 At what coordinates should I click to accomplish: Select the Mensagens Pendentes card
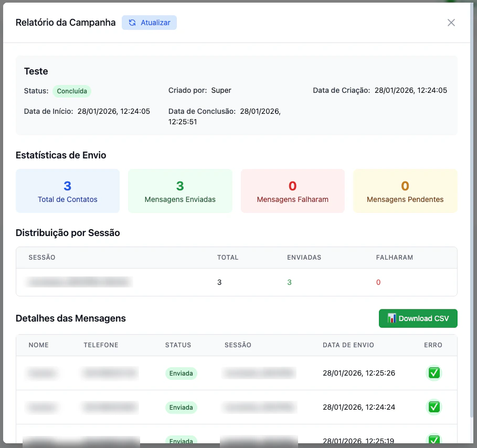pyautogui.click(x=405, y=191)
